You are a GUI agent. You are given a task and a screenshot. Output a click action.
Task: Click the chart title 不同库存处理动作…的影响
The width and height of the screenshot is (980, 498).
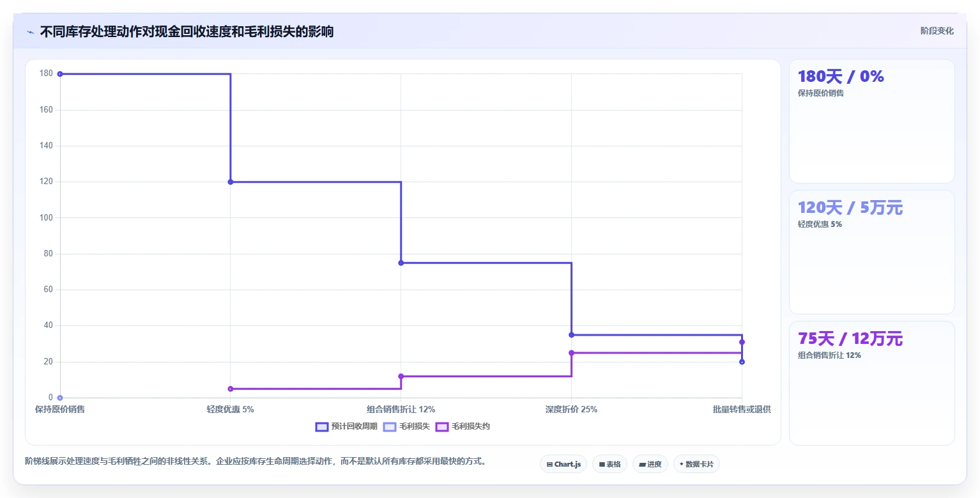(187, 31)
